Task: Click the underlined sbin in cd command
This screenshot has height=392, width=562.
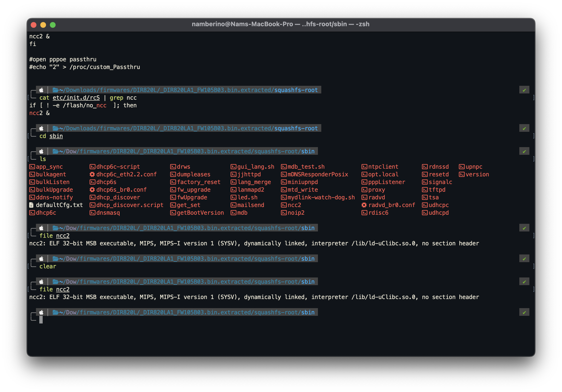Action: 56,136
